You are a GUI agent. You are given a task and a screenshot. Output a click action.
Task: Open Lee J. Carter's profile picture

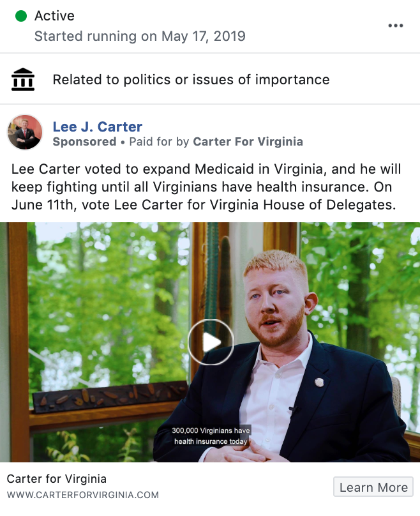click(x=25, y=132)
